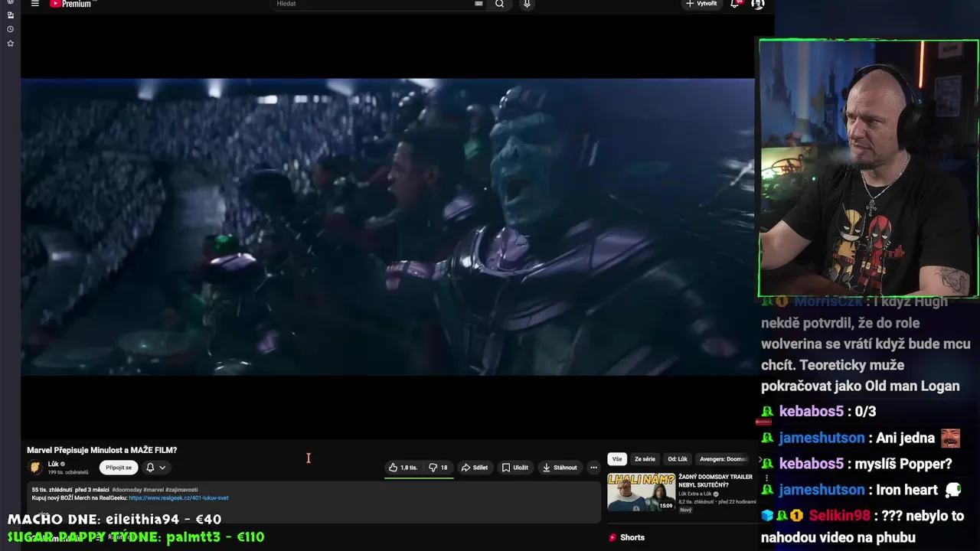Click the #doomsday hashtag
This screenshot has width=980, height=551.
click(126, 489)
